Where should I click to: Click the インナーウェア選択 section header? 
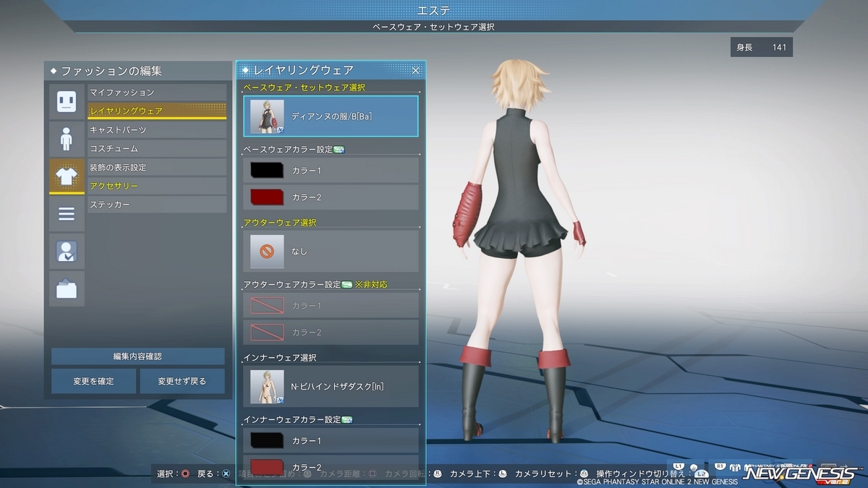pyautogui.click(x=280, y=358)
